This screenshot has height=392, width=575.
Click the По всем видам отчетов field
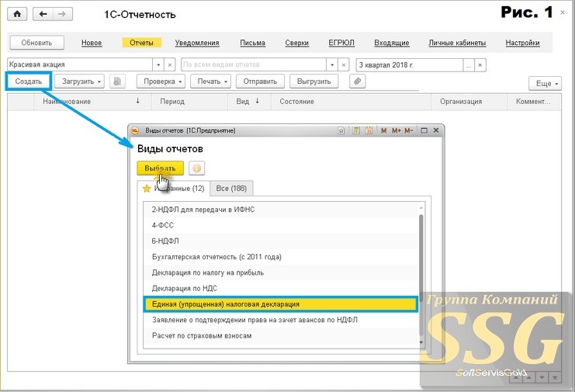(x=254, y=65)
